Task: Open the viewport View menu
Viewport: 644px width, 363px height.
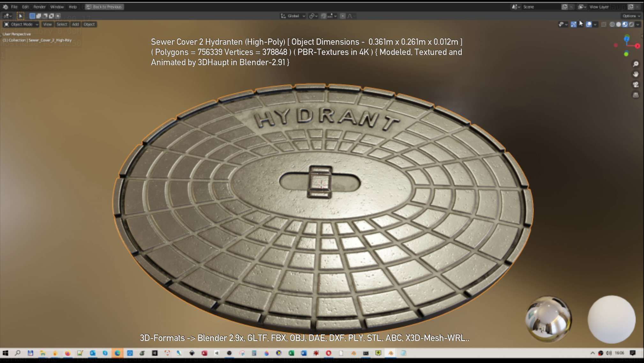Action: (47, 24)
